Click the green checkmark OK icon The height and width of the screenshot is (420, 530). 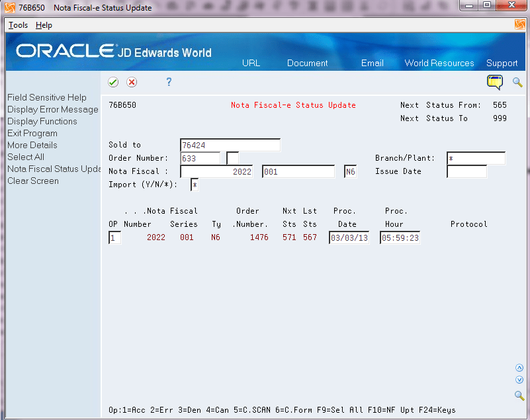[113, 82]
